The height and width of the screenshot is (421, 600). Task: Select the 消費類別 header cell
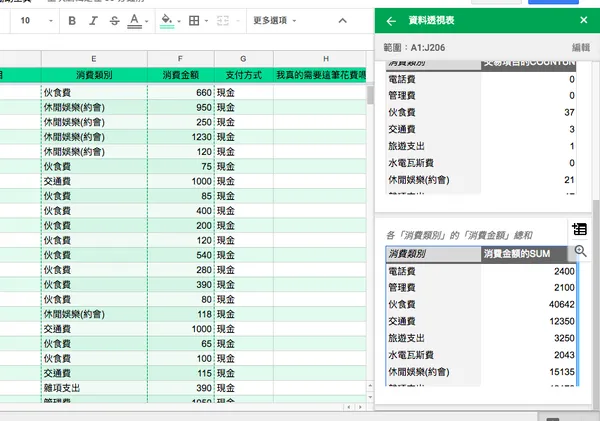[x=94, y=75]
